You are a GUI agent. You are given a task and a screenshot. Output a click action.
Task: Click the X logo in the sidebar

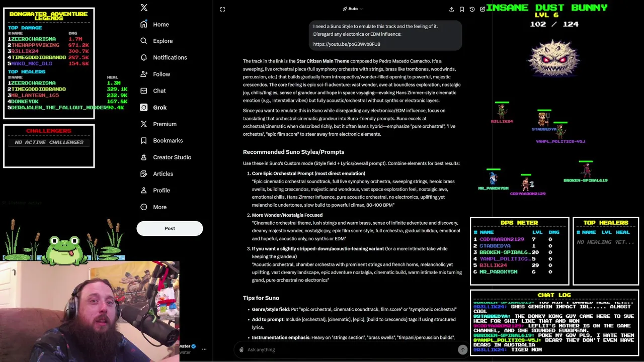[144, 8]
